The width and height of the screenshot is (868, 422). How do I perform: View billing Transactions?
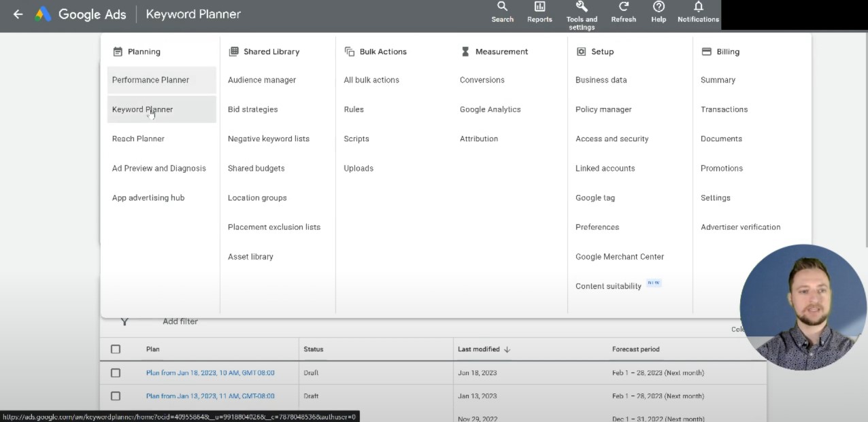pyautogui.click(x=724, y=109)
